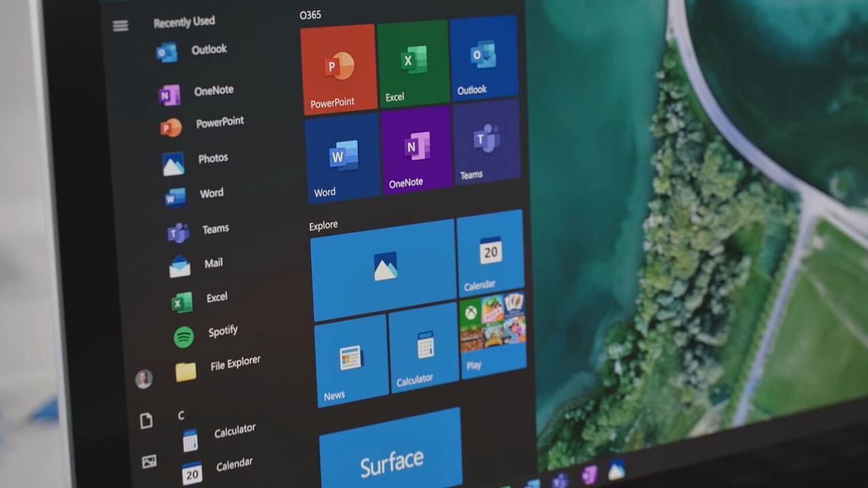
Task: Launch Outlook from the Recently Used list
Action: click(191, 51)
